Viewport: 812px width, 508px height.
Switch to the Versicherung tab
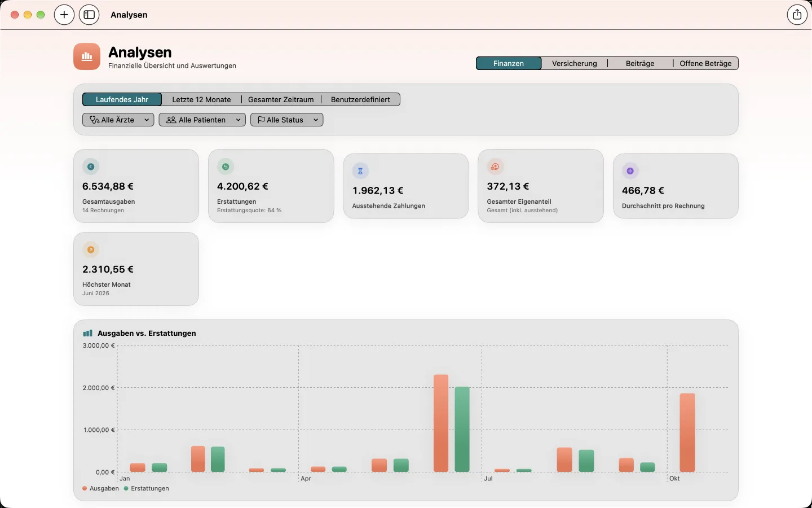[x=575, y=63]
